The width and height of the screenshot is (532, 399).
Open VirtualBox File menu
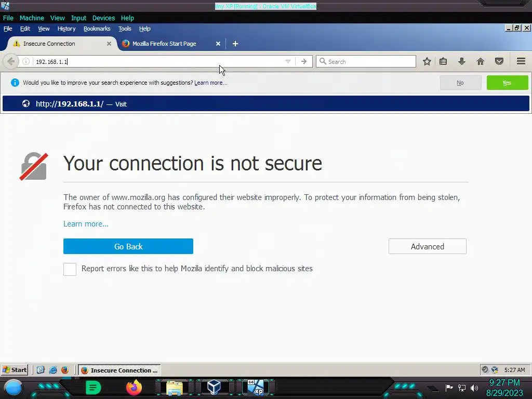(x=8, y=18)
